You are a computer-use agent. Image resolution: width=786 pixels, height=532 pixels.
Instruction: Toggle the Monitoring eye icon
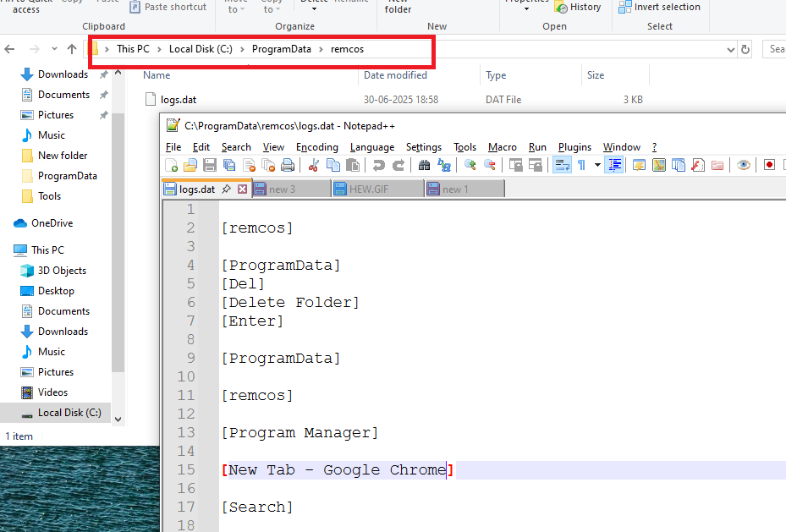(x=744, y=165)
